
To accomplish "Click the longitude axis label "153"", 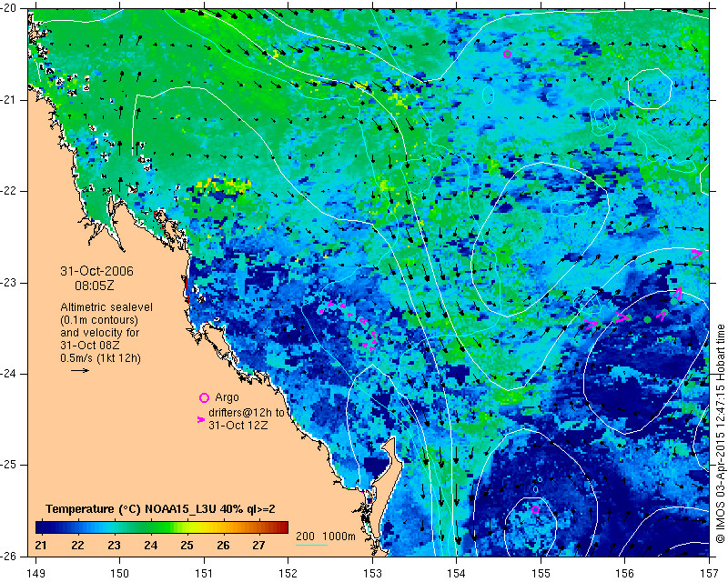I will point(372,574).
